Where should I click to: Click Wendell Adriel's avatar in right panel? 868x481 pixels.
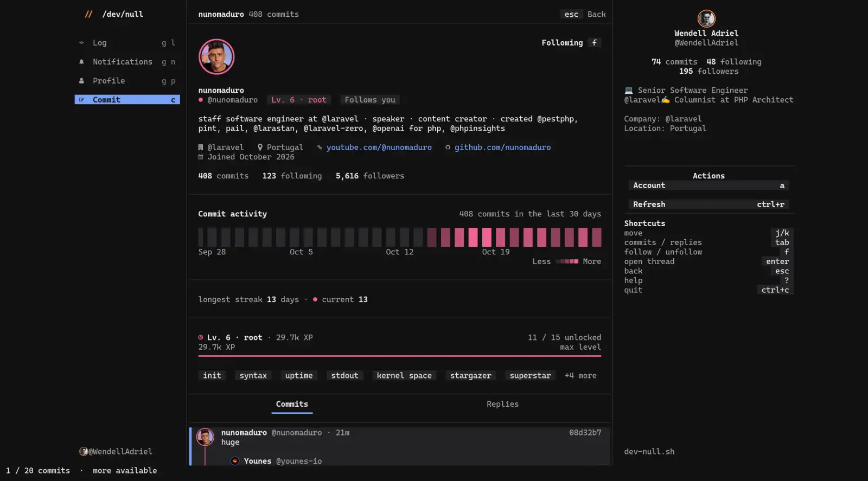[x=706, y=18]
